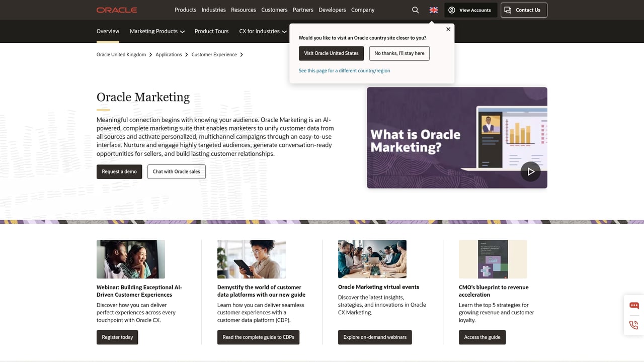Open the Product Tours section
644x362 pixels.
[x=211, y=31]
